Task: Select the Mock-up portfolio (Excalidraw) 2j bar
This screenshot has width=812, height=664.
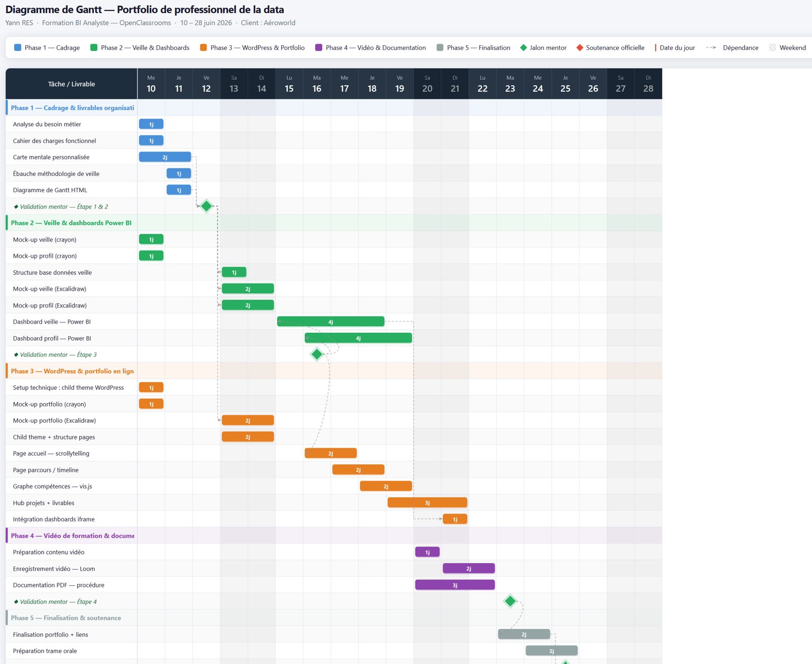Action: tap(248, 420)
